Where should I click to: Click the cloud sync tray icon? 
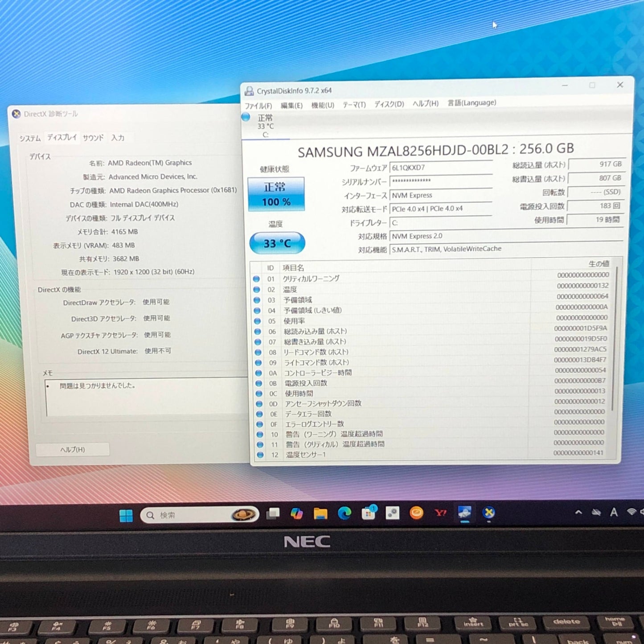click(x=596, y=513)
